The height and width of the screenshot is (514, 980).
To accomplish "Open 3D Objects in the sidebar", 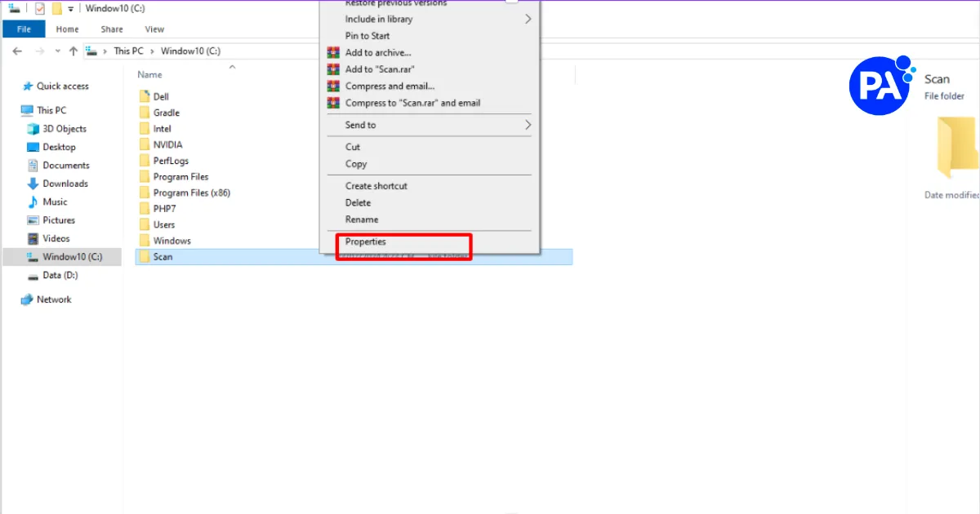I will [x=56, y=129].
